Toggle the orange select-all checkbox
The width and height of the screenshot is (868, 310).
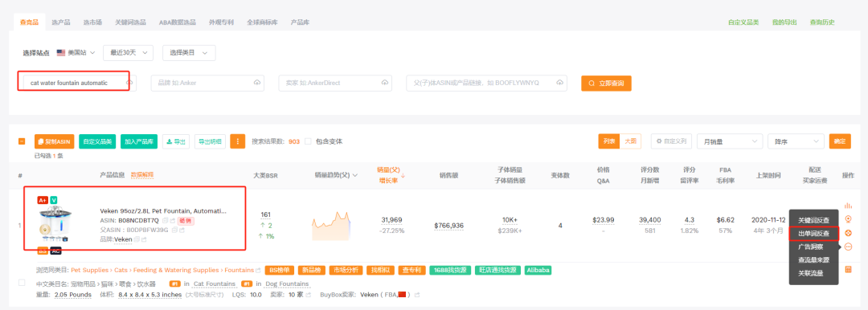[x=22, y=141]
